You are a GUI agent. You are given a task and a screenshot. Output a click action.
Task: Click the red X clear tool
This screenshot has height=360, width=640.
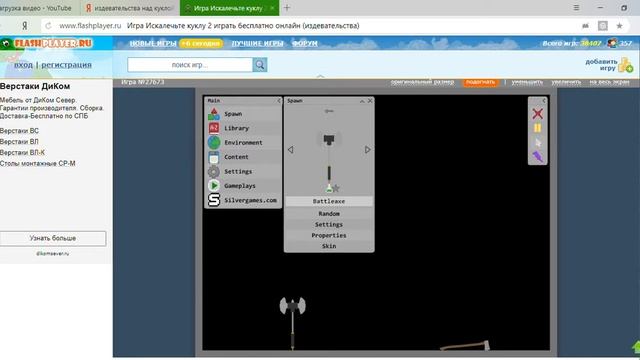click(538, 113)
